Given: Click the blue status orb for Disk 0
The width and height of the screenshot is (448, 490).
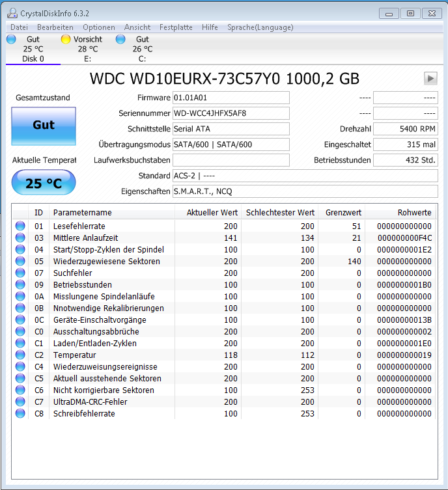Looking at the screenshot, I should pos(11,40).
